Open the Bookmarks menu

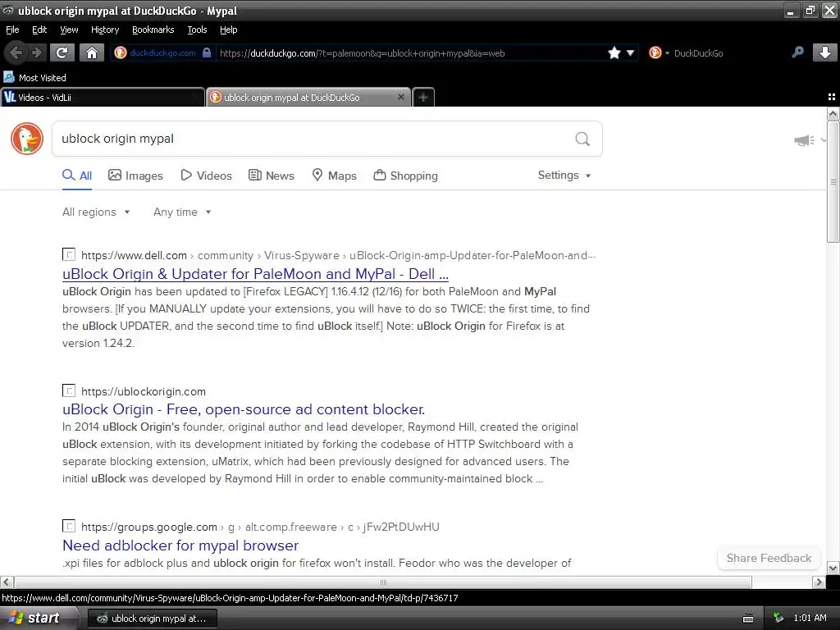tap(153, 30)
